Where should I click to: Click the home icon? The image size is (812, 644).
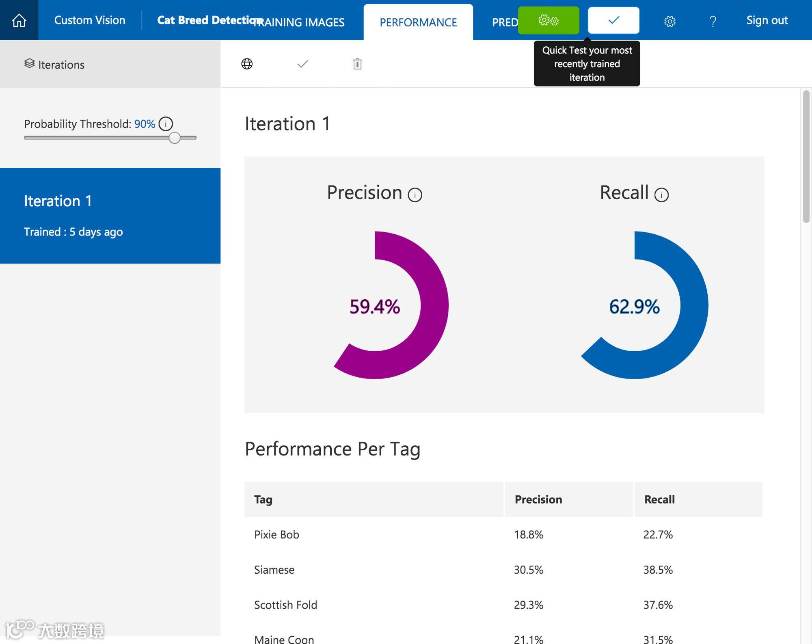tap(19, 20)
